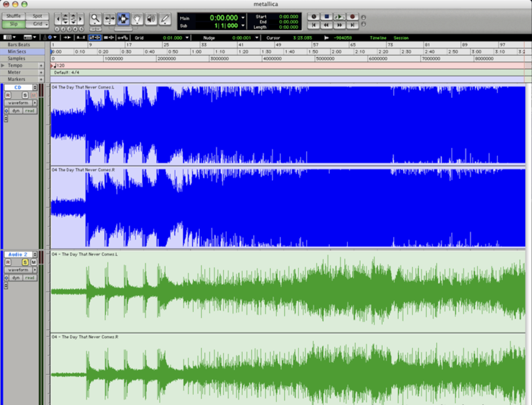Select the Trimmer tool

click(x=110, y=19)
